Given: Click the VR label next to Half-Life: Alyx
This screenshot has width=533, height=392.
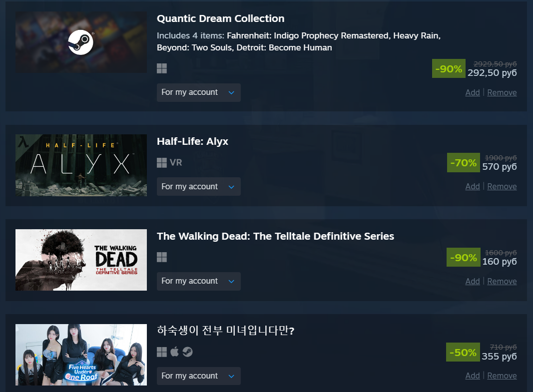Looking at the screenshot, I should pyautogui.click(x=176, y=163).
